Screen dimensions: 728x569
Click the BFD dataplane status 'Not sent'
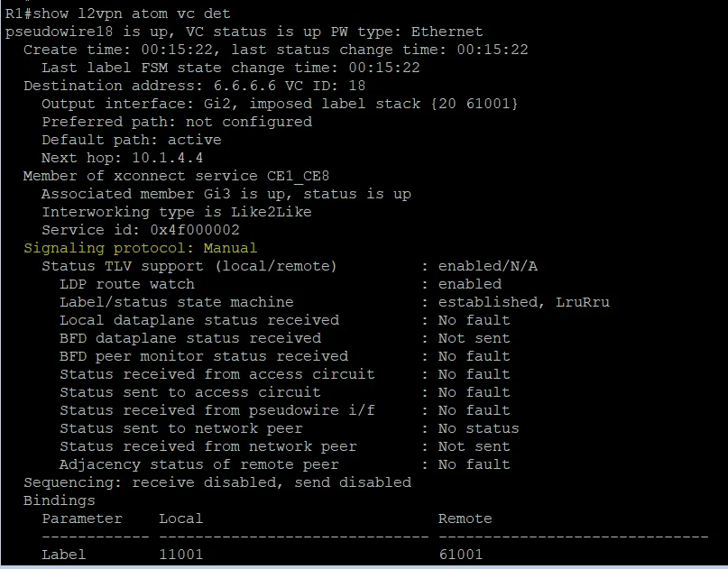click(474, 338)
